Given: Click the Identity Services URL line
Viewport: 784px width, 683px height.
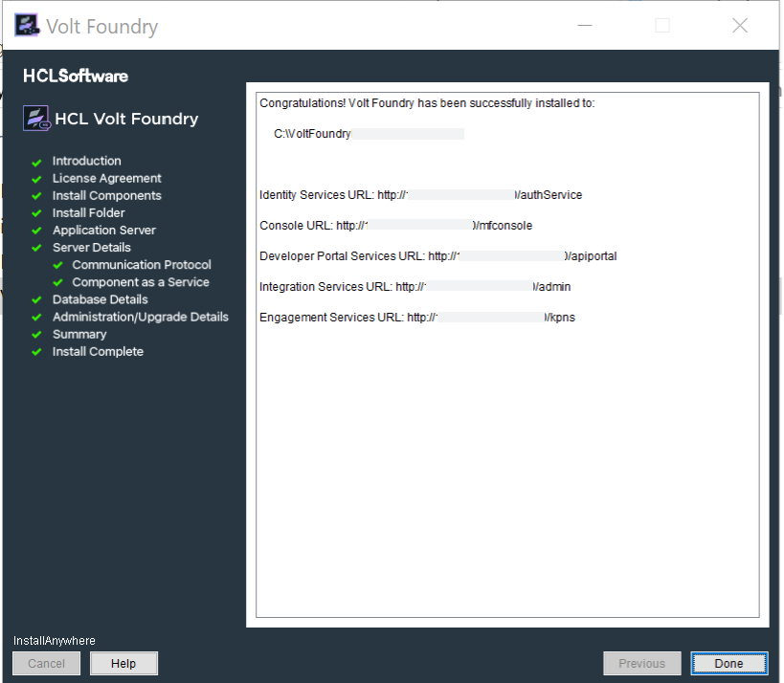Looking at the screenshot, I should (x=420, y=195).
